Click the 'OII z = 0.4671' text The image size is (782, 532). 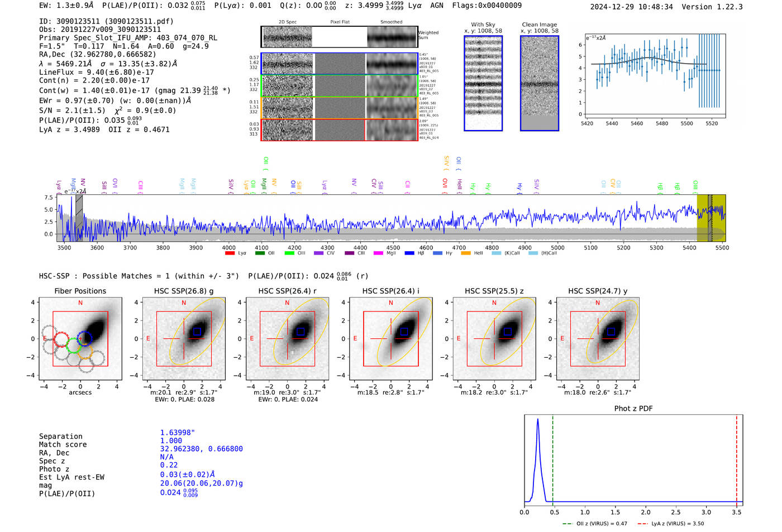[139, 130]
